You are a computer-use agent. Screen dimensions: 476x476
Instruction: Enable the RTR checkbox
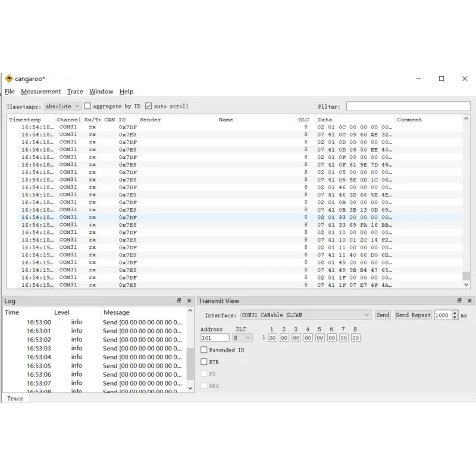204,362
